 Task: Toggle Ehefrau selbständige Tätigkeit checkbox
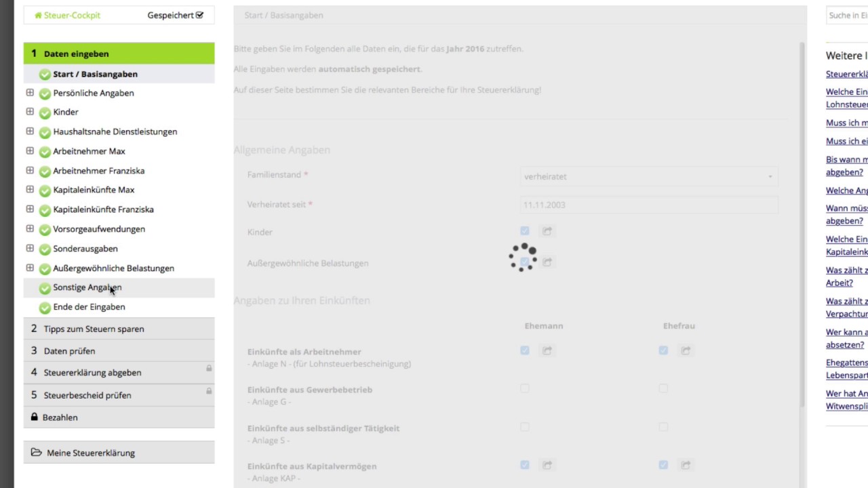pos(663,427)
